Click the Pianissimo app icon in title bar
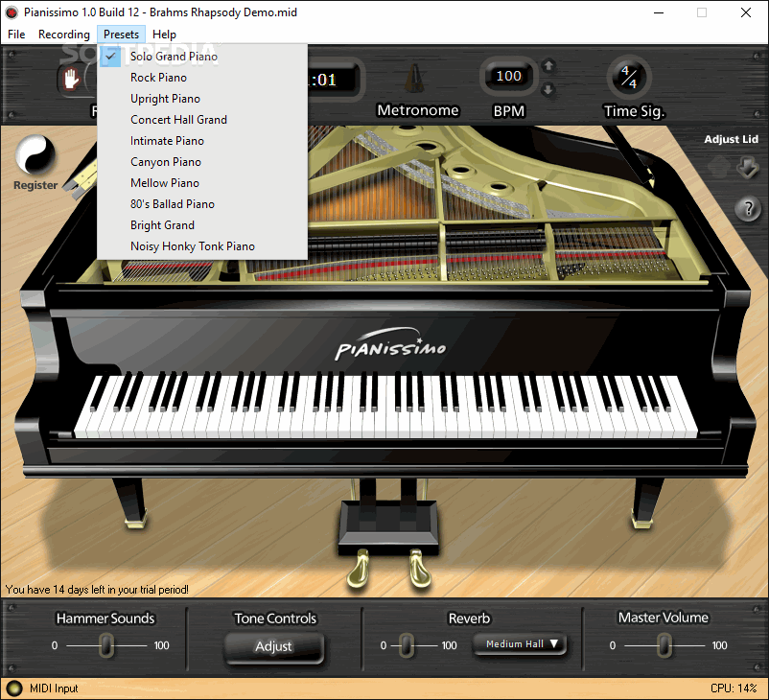769x700 pixels. click(x=12, y=12)
